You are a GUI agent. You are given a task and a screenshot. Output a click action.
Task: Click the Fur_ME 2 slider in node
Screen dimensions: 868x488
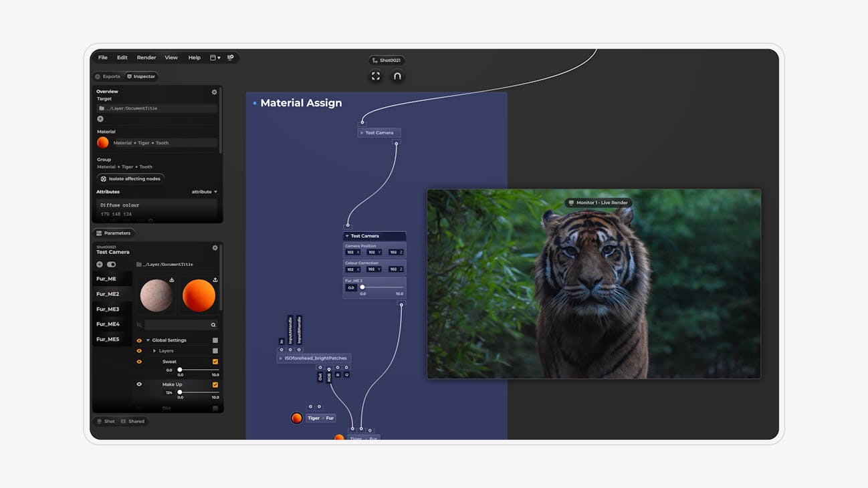pos(383,287)
